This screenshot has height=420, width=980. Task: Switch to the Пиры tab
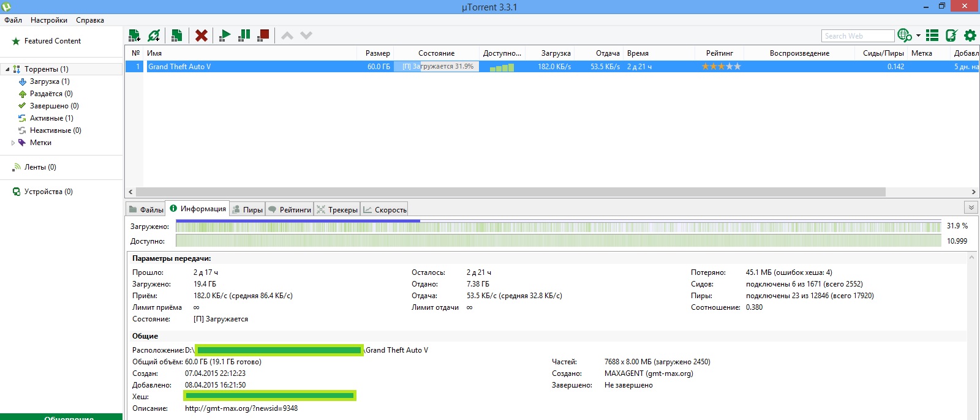(x=247, y=209)
